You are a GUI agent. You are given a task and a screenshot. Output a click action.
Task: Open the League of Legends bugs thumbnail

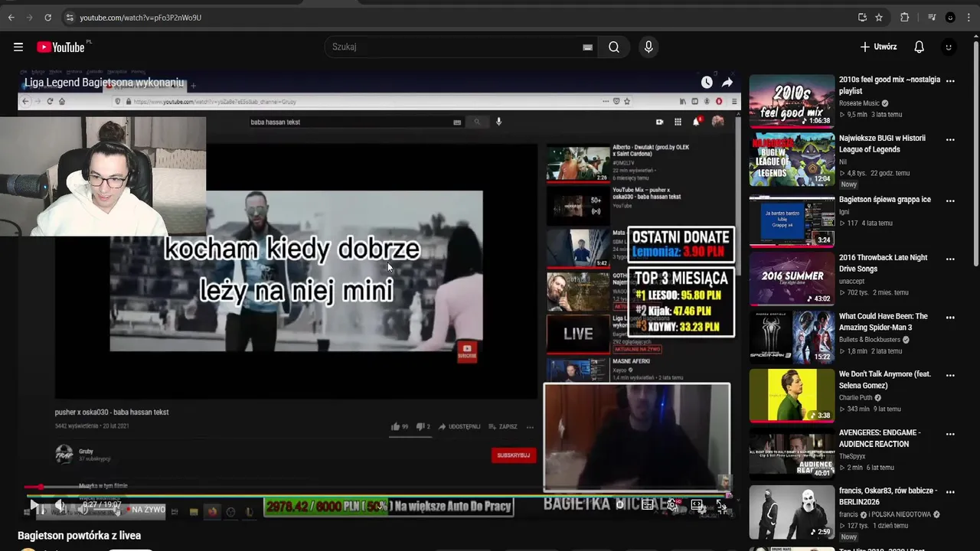792,159
